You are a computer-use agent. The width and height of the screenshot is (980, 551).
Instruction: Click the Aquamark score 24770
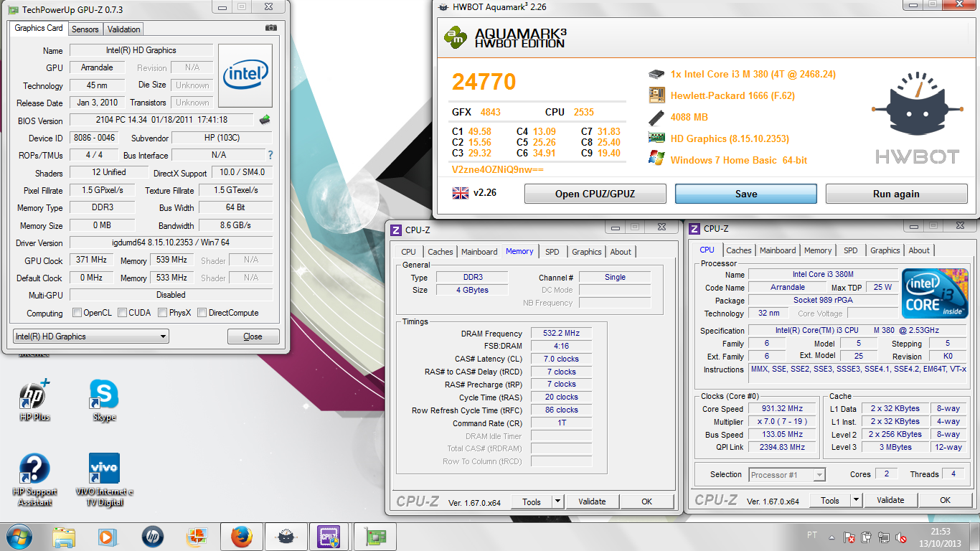point(484,82)
